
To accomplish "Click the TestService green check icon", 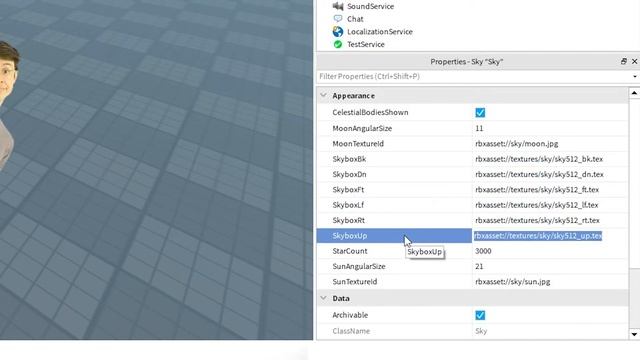I will 338,44.
